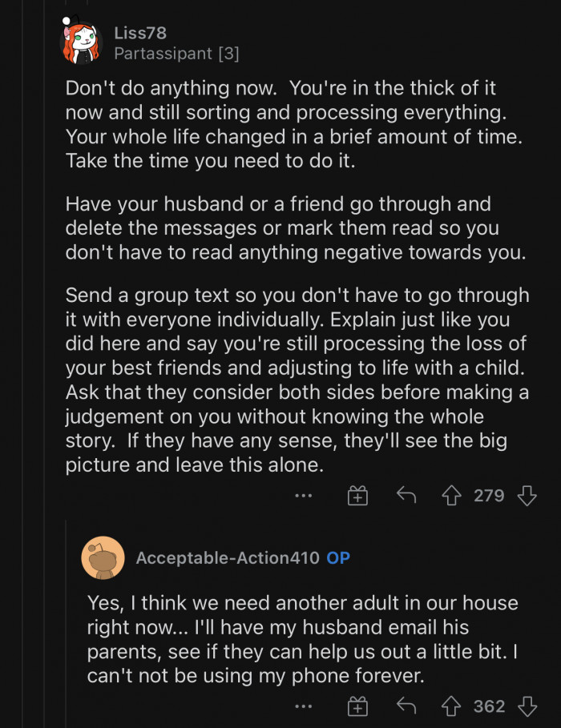Image resolution: width=561 pixels, height=728 pixels.
Task: Give an award to Liss78's comment
Action: [x=357, y=496]
